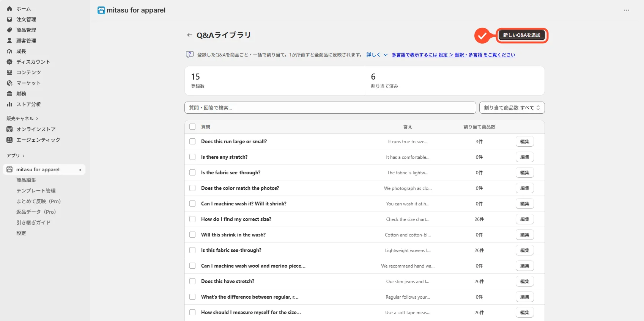Screen dimensions: 644x321
Task: Check the 'Is the fabric see-through?' row
Action: click(192, 172)
